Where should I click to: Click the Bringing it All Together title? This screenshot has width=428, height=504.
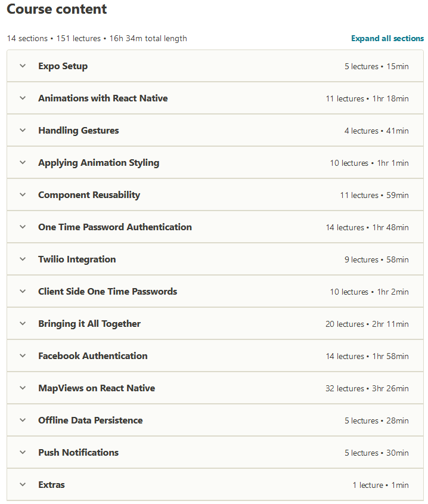pyautogui.click(x=89, y=324)
